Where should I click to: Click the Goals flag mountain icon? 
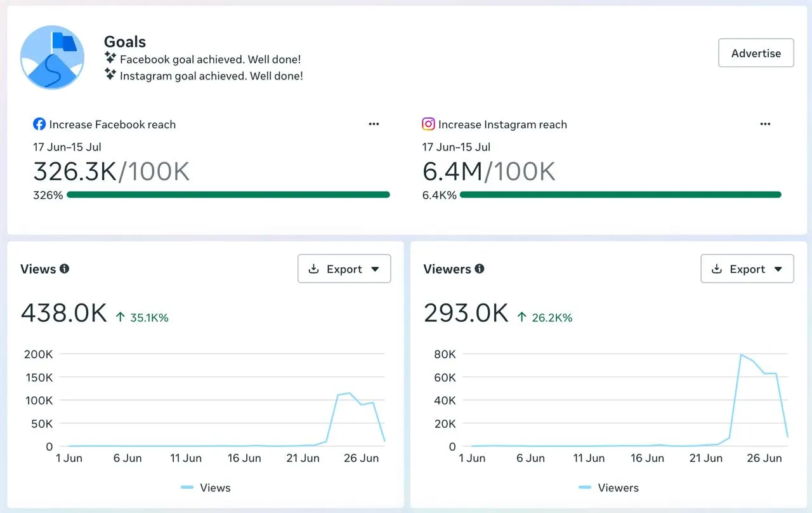tap(53, 58)
